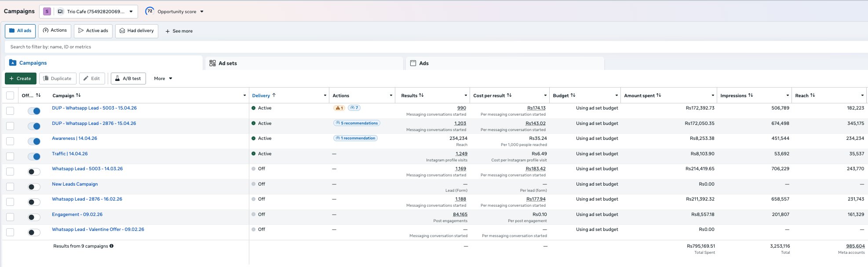Turn off Traffic | 14.04.26 campaign toggle
The image size is (868, 267).
point(34,157)
